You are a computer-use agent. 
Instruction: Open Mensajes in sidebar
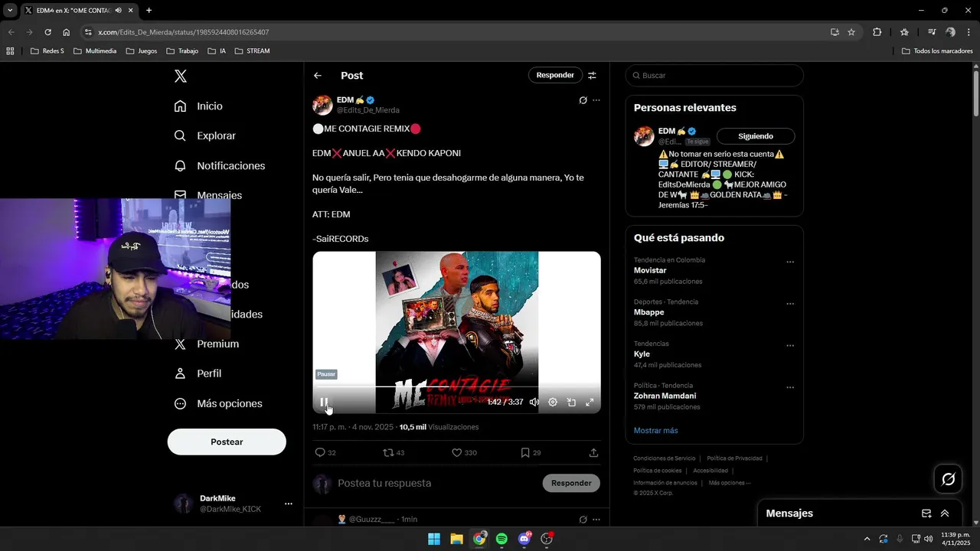click(x=208, y=194)
